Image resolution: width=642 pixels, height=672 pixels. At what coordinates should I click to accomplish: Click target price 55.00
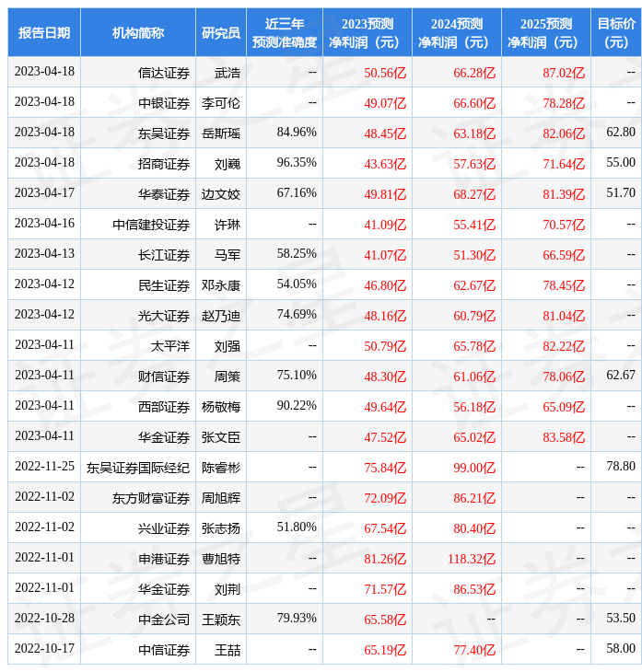(x=621, y=162)
